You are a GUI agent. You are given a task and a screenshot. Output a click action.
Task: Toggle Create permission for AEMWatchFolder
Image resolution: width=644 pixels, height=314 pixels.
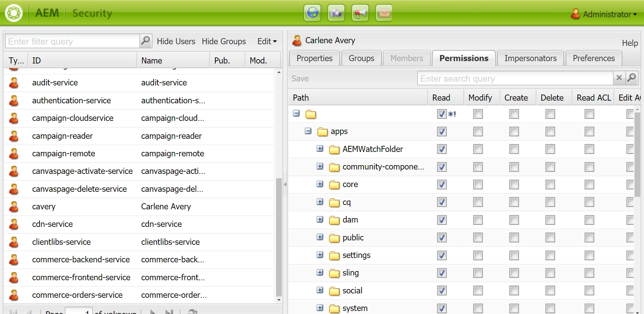tap(514, 149)
